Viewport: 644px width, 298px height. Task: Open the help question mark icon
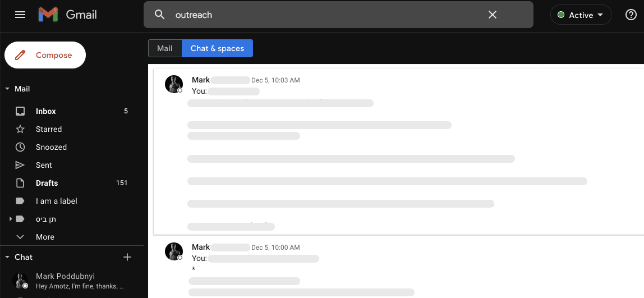click(x=631, y=15)
